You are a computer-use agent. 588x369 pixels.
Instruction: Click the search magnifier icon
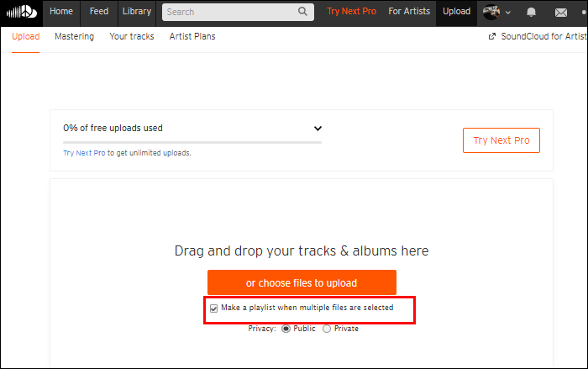click(x=302, y=12)
